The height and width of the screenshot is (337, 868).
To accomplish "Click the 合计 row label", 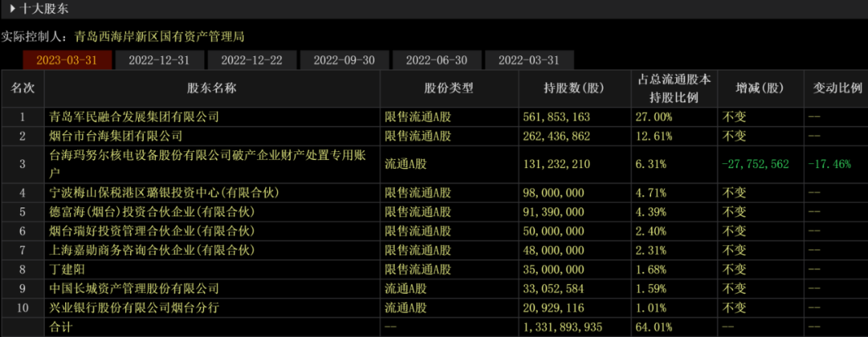I will [x=61, y=327].
